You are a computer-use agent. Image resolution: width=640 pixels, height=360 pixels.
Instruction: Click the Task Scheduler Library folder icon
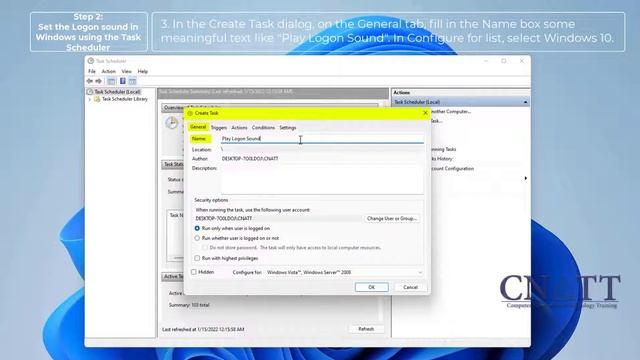click(x=97, y=99)
